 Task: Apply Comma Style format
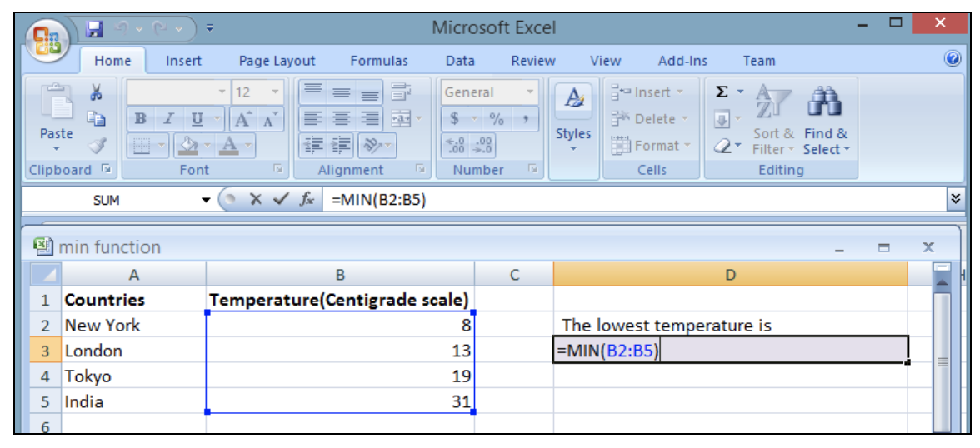[x=526, y=119]
